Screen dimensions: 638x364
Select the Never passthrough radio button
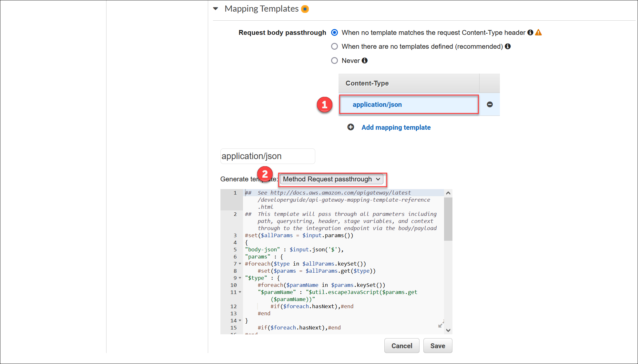point(335,61)
